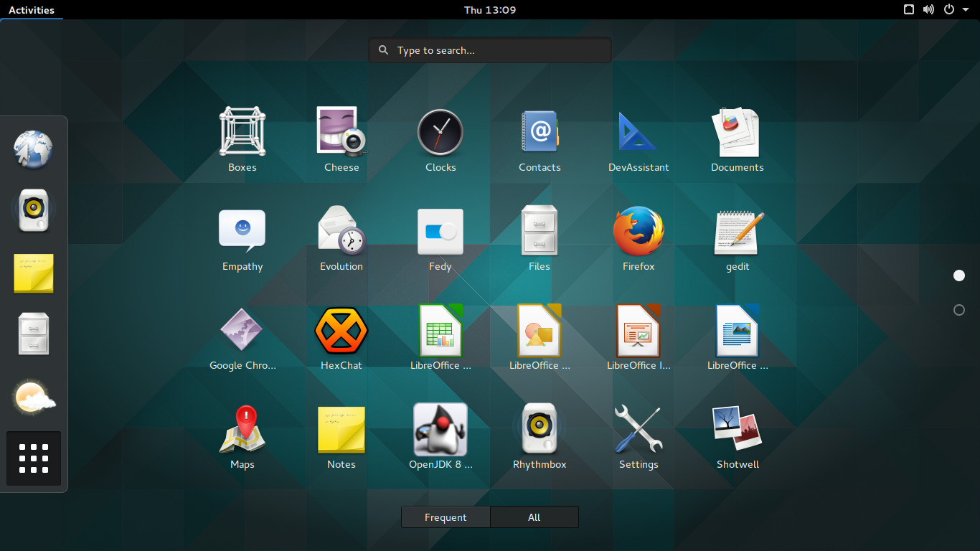Image resolution: width=980 pixels, height=551 pixels.
Task: Launch the Documents app
Action: tap(738, 132)
